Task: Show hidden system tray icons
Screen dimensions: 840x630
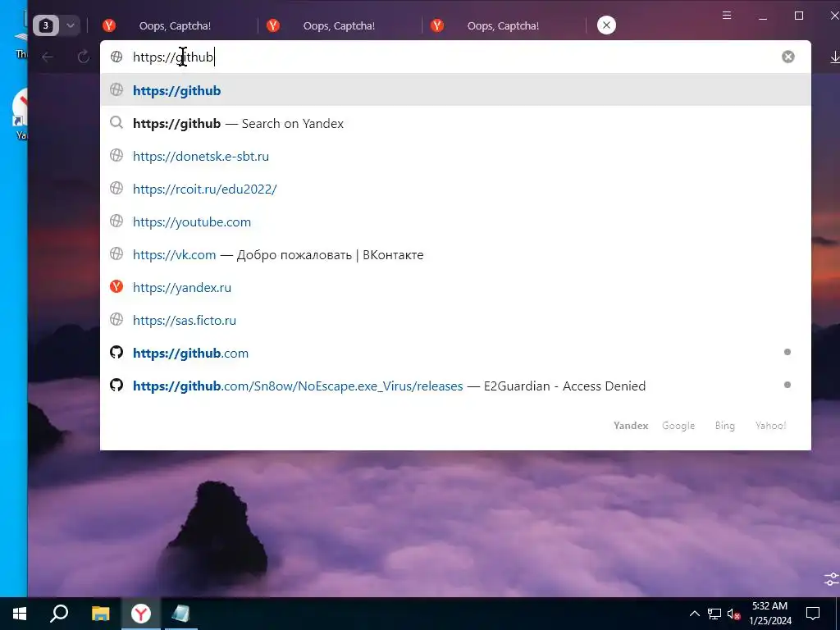Action: 694,614
